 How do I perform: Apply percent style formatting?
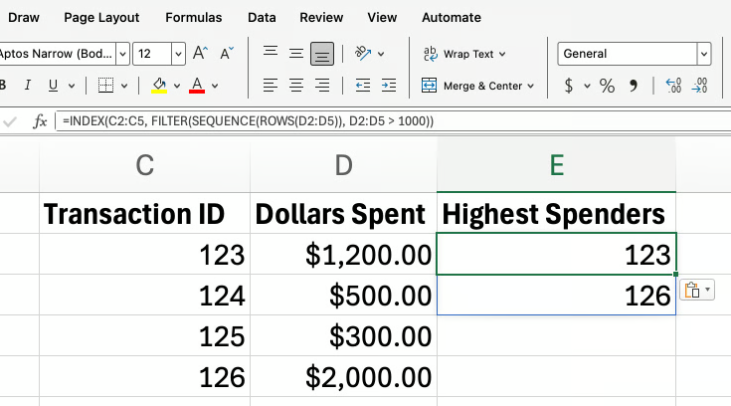tap(607, 86)
